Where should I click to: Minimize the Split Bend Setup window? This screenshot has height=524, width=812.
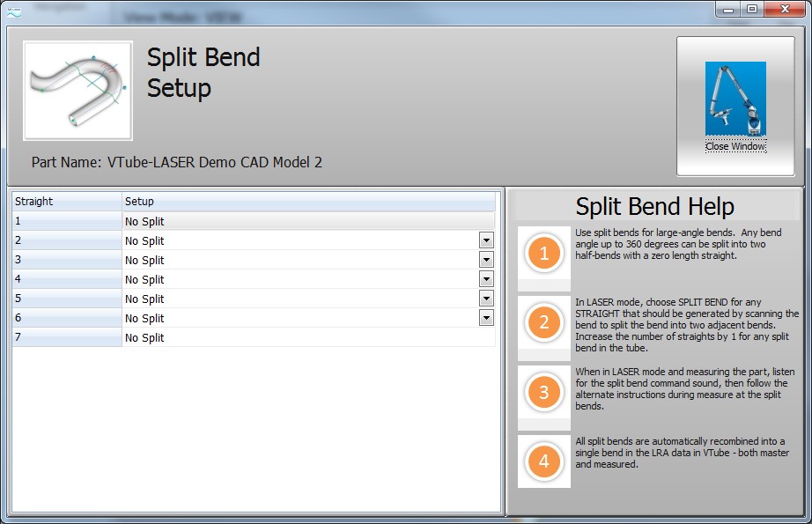pyautogui.click(x=729, y=9)
